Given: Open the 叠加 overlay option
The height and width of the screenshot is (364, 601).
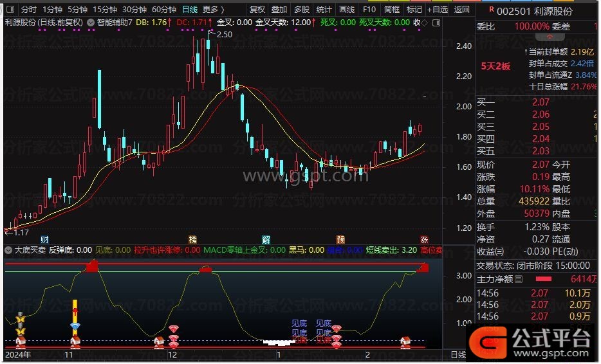Looking at the screenshot, I should click(279, 9).
